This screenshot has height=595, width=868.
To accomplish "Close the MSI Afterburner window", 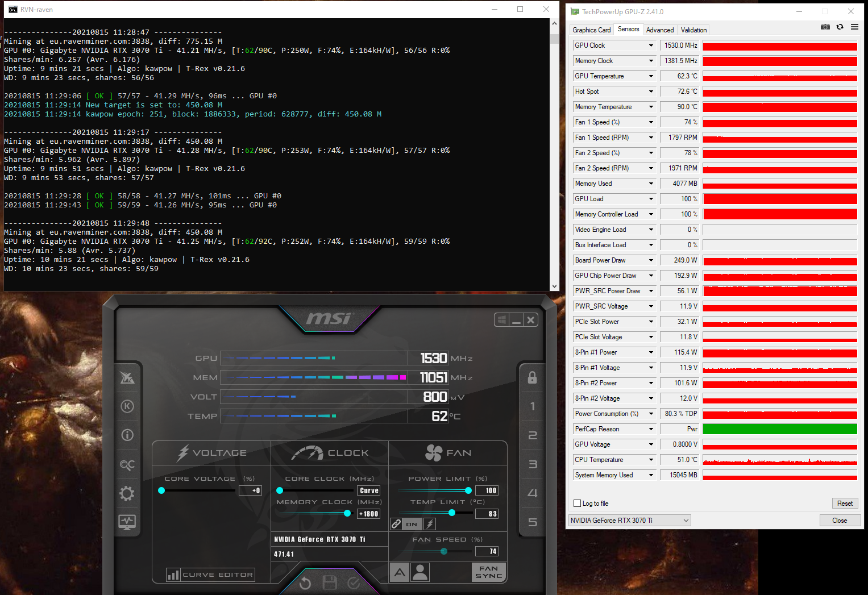I will pos(531,320).
